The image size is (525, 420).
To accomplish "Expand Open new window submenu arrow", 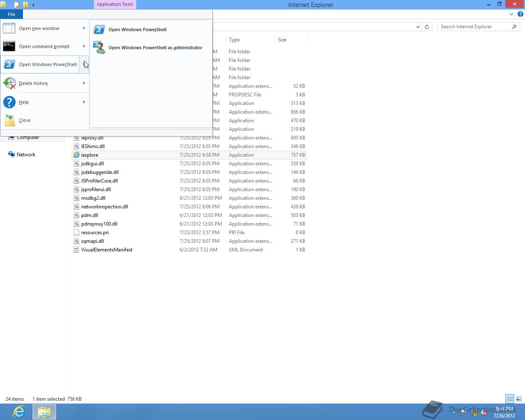I will pyautogui.click(x=84, y=28).
